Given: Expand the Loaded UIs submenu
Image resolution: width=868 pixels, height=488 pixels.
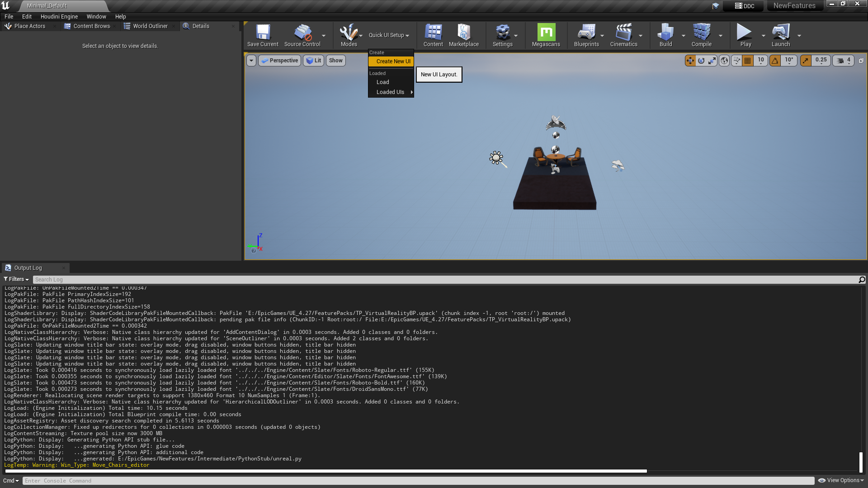Looking at the screenshot, I should tap(390, 92).
